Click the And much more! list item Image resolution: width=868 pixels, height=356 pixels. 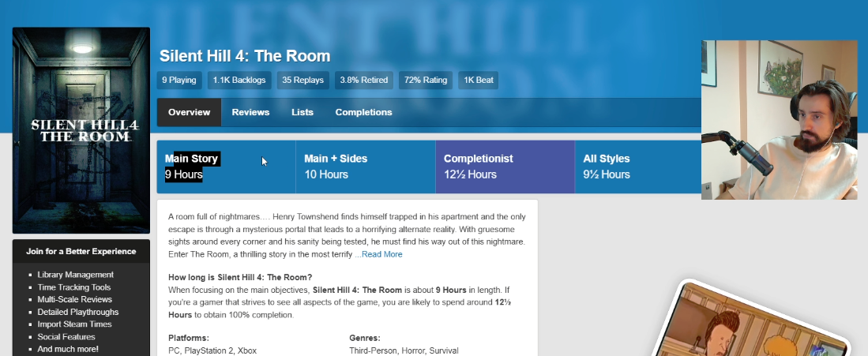point(68,350)
